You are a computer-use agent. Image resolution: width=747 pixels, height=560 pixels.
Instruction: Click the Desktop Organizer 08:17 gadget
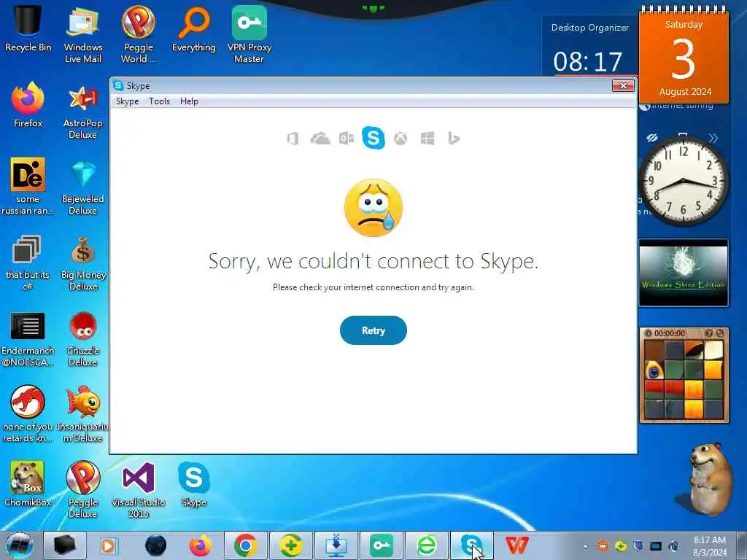[589, 46]
